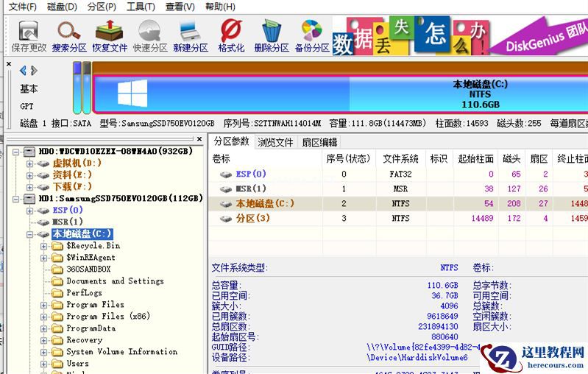The height and width of the screenshot is (374, 588).
Task: Click the Delete Partition (删除分区) icon
Action: click(272, 36)
